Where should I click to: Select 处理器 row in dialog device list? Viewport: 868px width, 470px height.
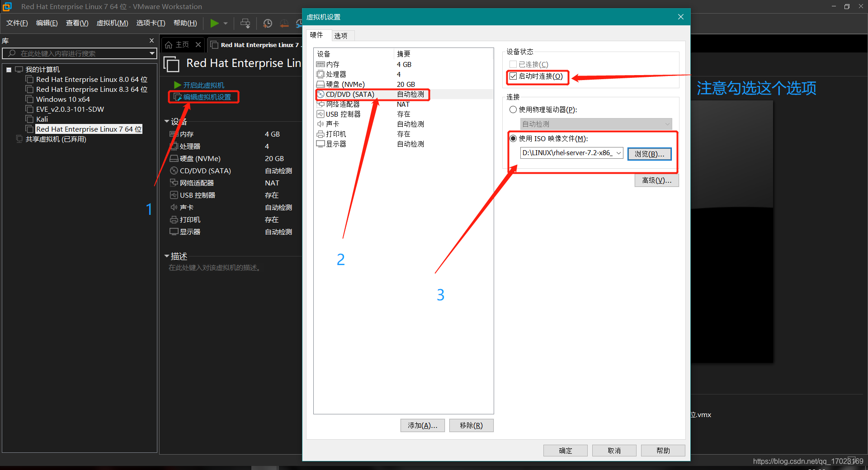coord(403,74)
